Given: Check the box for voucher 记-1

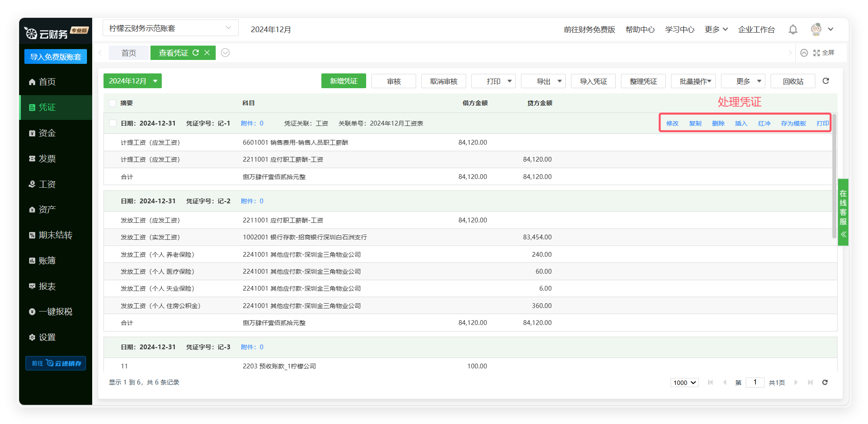Looking at the screenshot, I should (113, 123).
